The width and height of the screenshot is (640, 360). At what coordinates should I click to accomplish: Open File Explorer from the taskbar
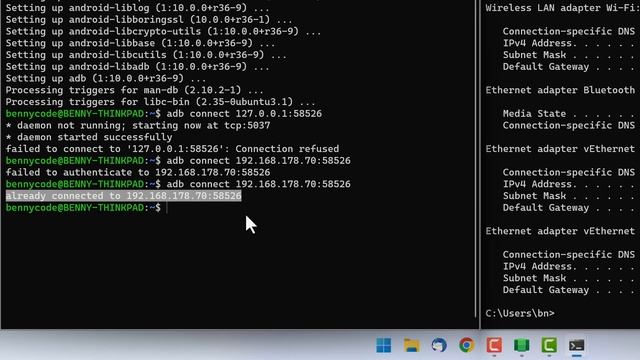pyautogui.click(x=411, y=345)
